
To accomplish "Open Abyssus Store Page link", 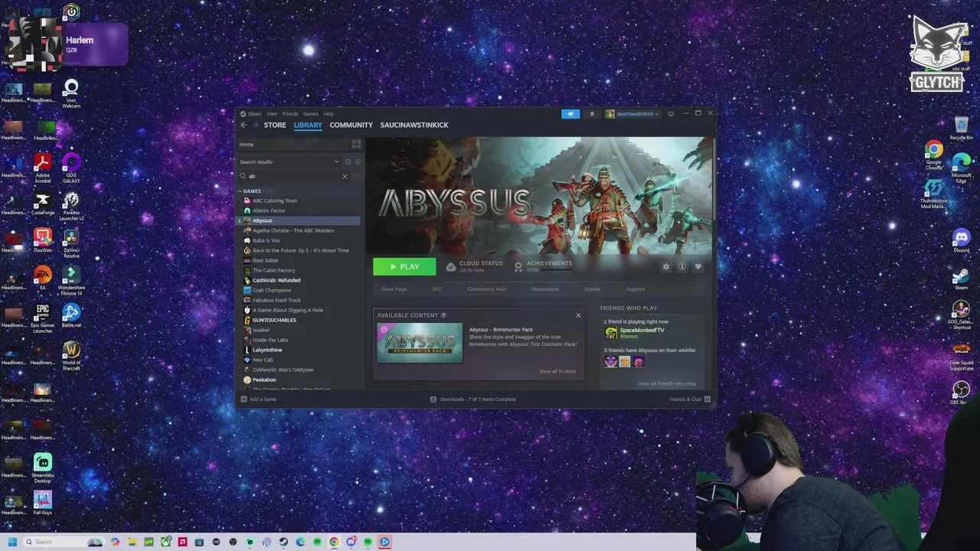I will 394,289.
